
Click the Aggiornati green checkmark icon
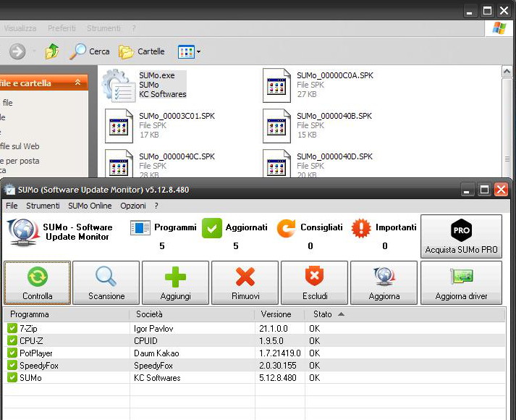[212, 228]
